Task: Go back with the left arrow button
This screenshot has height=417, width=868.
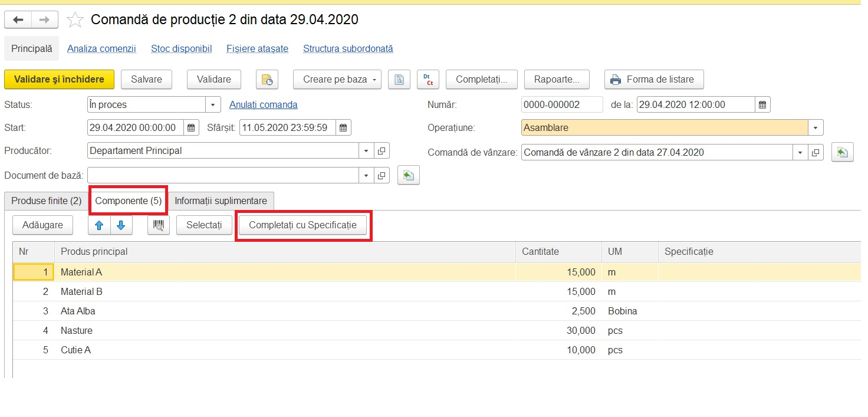Action: (x=18, y=20)
